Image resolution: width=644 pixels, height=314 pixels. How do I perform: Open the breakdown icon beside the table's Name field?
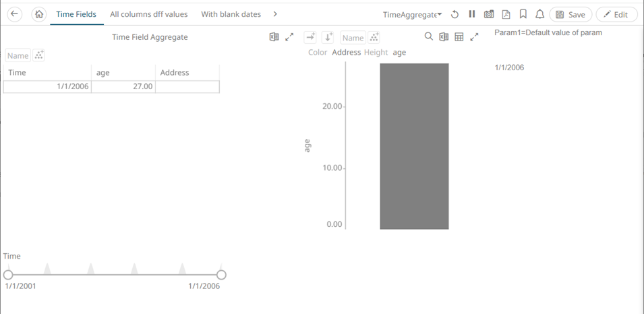pos(38,55)
